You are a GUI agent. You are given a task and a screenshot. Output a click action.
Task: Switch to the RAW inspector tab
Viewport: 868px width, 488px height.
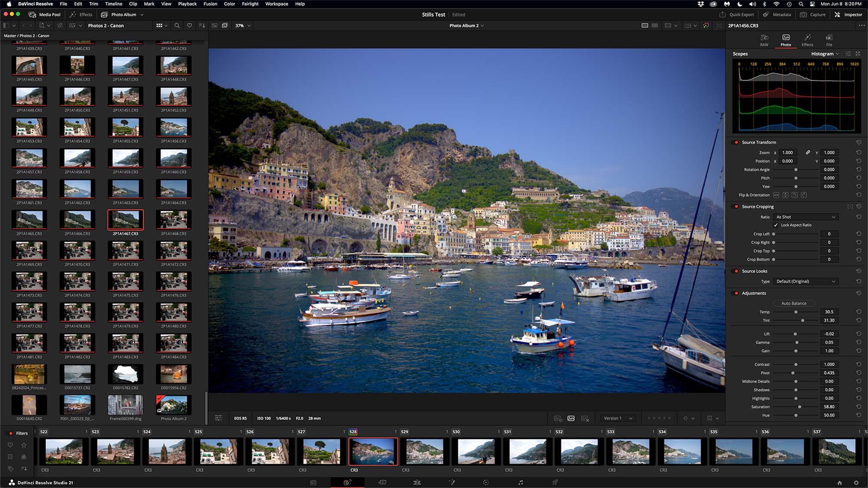pyautogui.click(x=764, y=40)
